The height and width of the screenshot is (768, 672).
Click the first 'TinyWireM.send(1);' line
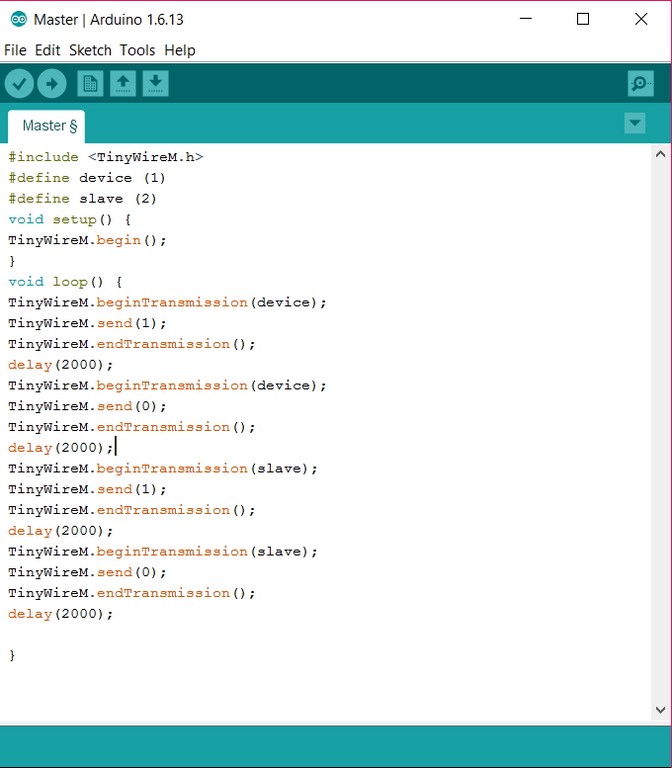[x=87, y=323]
